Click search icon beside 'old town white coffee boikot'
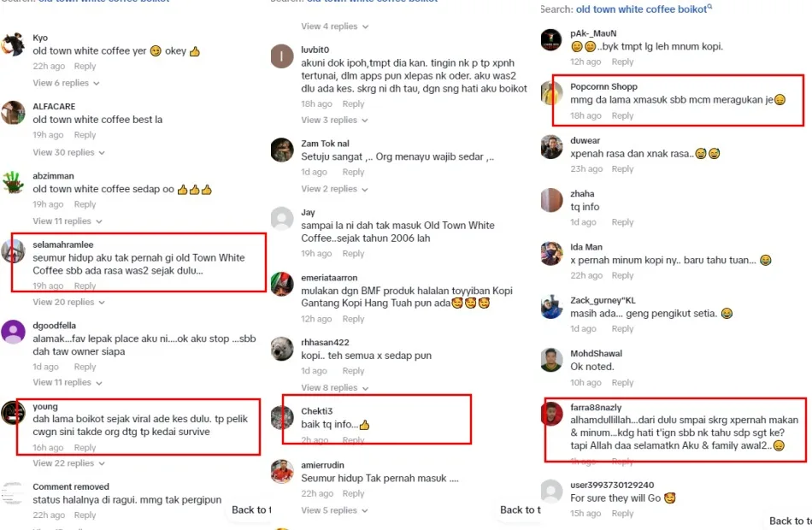The width and height of the screenshot is (812, 530). [x=710, y=8]
